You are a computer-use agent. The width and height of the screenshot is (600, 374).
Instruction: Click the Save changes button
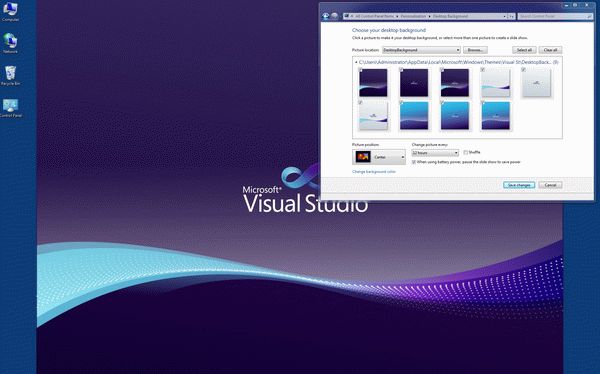519,185
